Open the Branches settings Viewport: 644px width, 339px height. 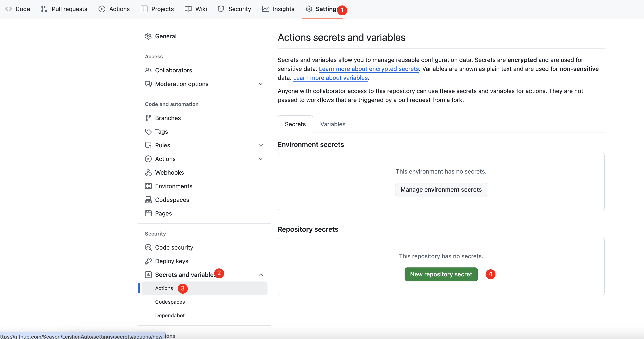[x=204, y=118]
